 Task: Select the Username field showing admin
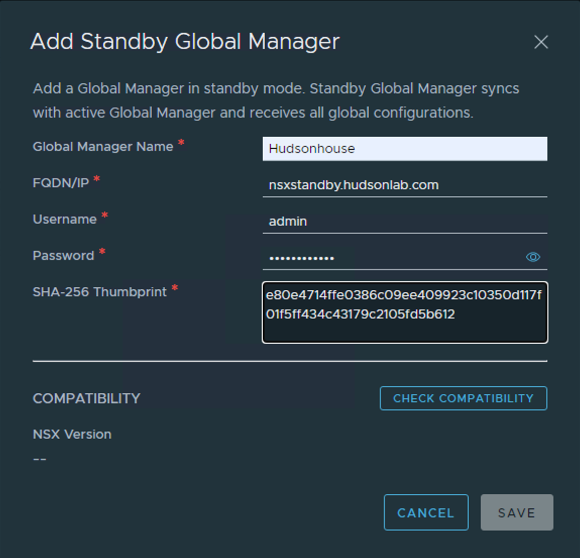coord(405,221)
